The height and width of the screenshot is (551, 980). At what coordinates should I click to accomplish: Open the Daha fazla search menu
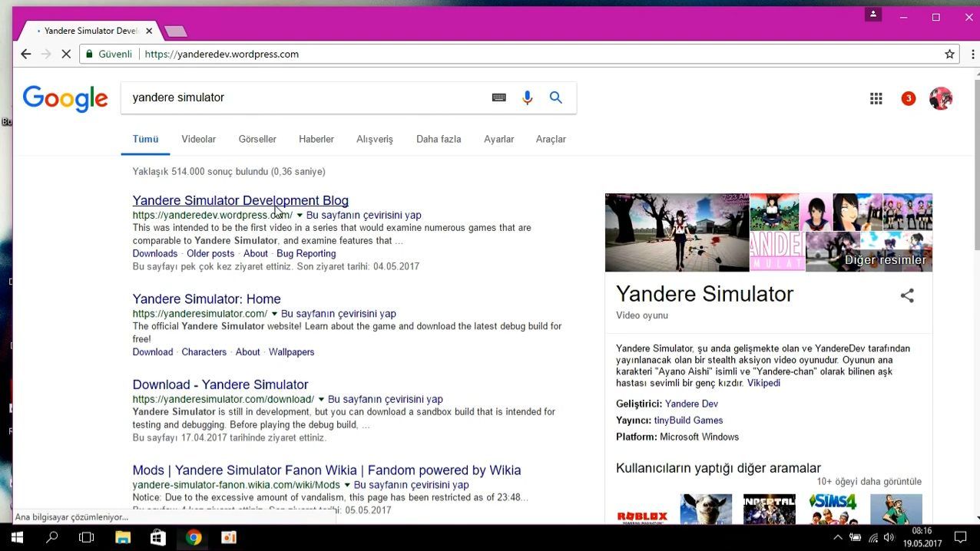[439, 139]
